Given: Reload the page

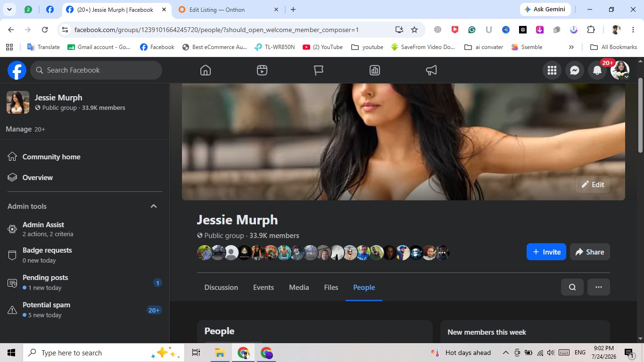Looking at the screenshot, I should 45,29.
